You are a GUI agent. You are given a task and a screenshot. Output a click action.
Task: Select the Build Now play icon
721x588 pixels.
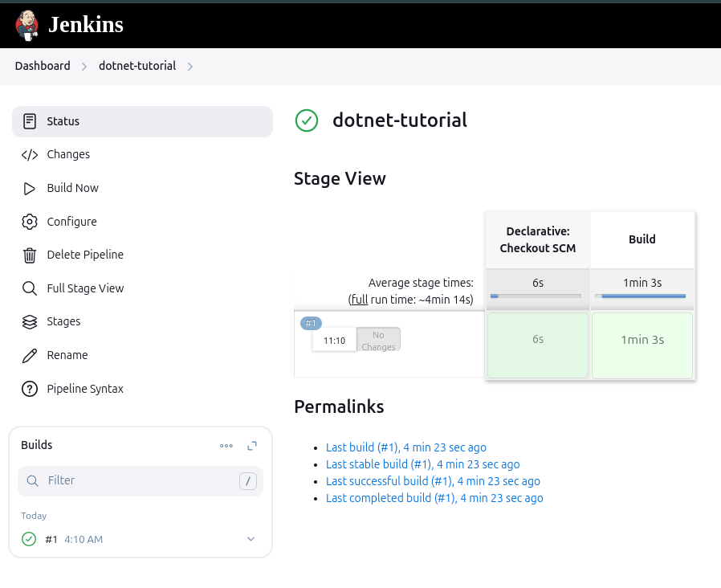point(30,188)
